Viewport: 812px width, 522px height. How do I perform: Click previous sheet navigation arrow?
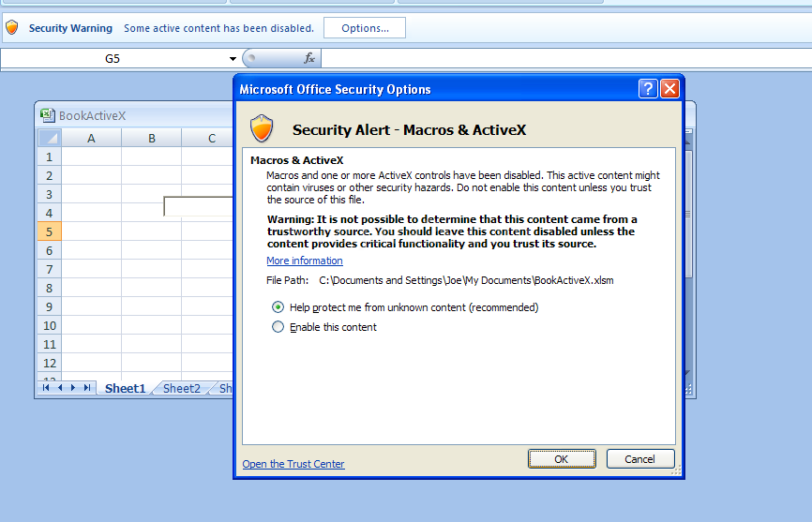tap(60, 387)
